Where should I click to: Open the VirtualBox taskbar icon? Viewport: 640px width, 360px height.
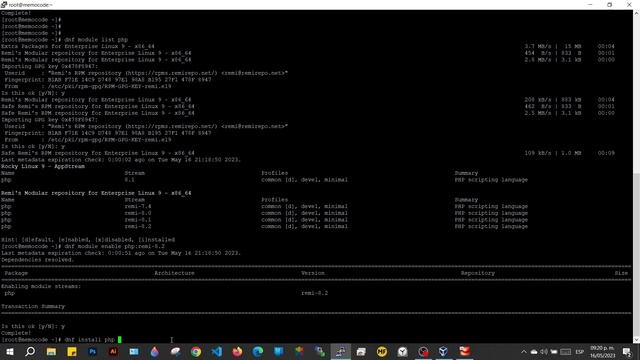point(443,351)
